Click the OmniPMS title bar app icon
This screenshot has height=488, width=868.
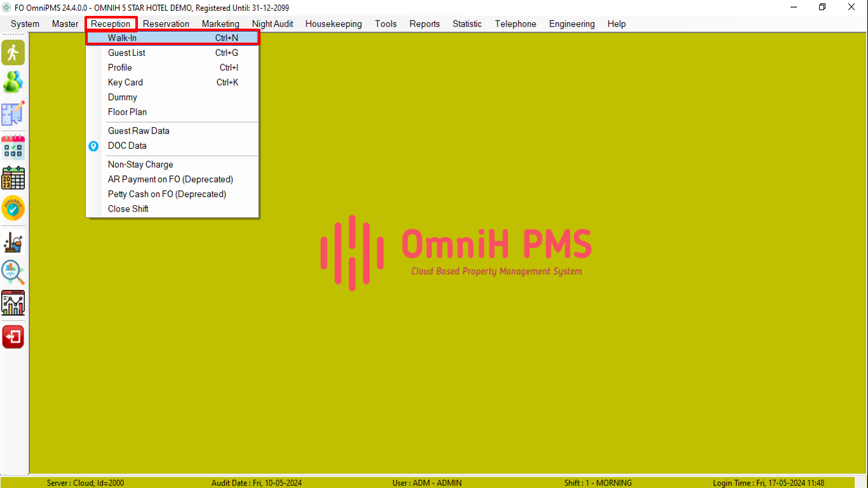pyautogui.click(x=6, y=8)
